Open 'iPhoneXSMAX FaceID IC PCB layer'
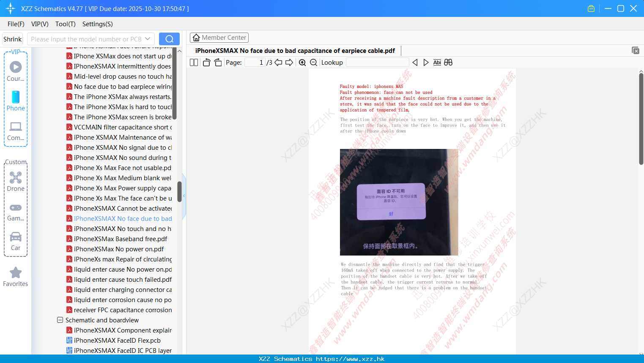Image resolution: width=644 pixels, height=363 pixels. click(x=123, y=350)
